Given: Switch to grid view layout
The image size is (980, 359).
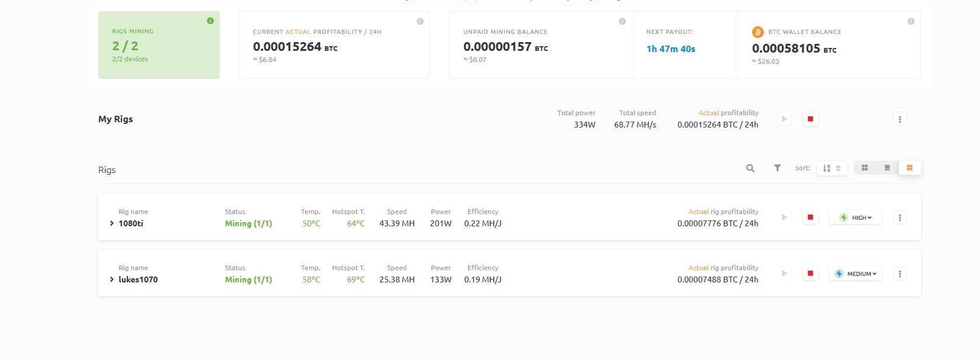Looking at the screenshot, I should 865,168.
